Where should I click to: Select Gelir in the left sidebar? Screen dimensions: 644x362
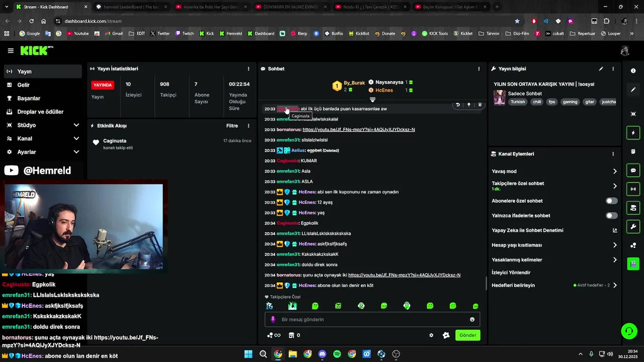pos(43,85)
